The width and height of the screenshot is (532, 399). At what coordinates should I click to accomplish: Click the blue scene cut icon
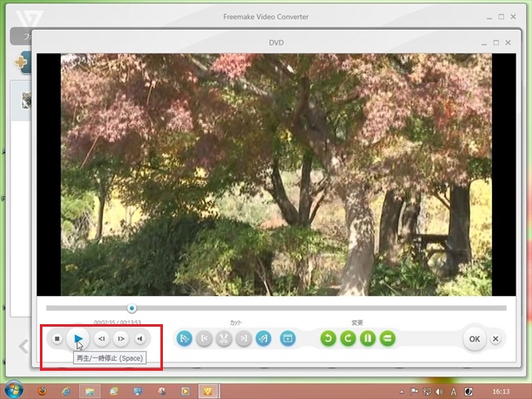[288, 338]
